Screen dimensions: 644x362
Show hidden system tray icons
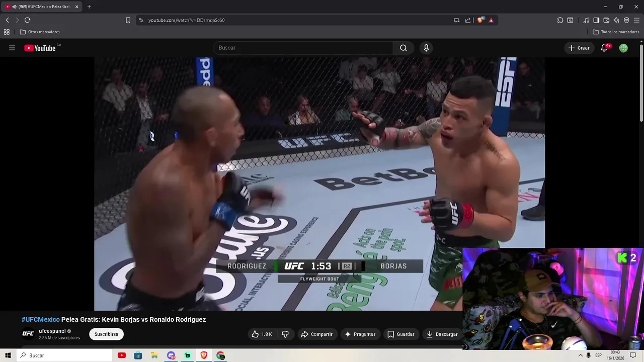tap(580, 355)
